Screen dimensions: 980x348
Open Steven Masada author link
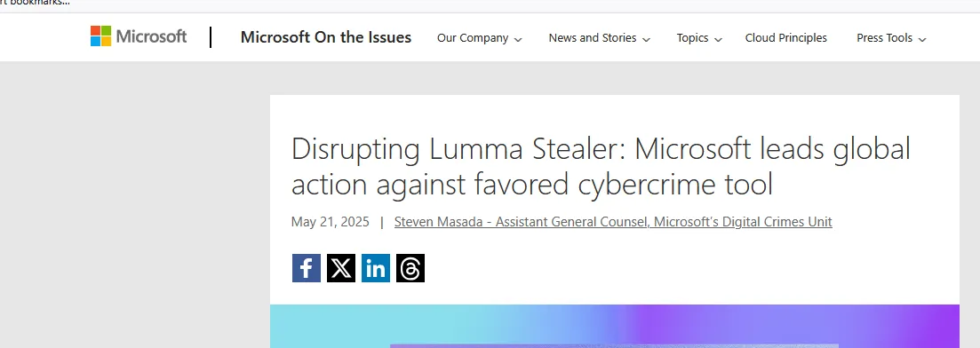[x=613, y=222]
